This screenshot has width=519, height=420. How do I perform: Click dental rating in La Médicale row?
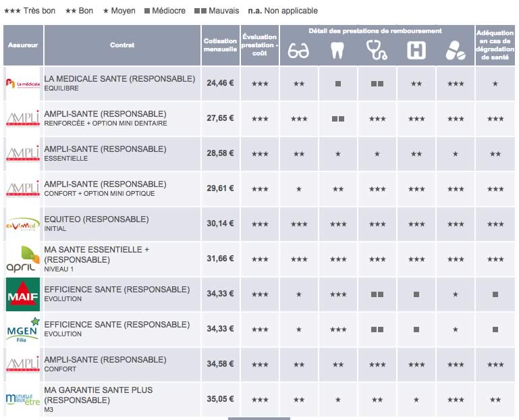tap(337, 84)
